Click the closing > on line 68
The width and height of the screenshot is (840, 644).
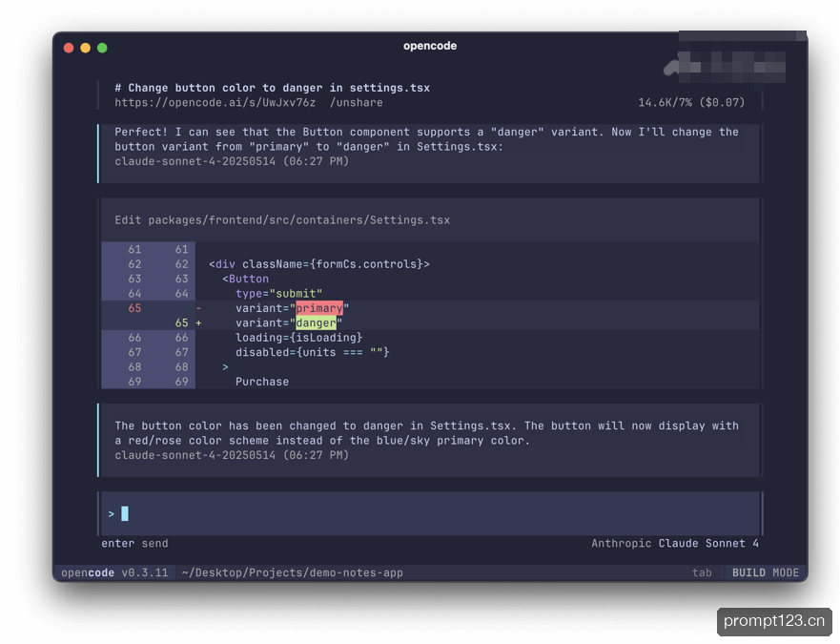pyautogui.click(x=226, y=366)
